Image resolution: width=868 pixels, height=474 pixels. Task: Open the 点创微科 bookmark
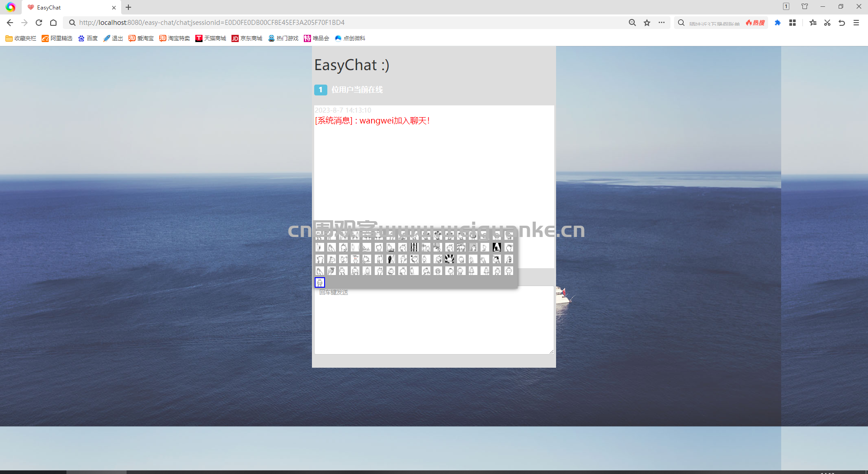pos(350,38)
